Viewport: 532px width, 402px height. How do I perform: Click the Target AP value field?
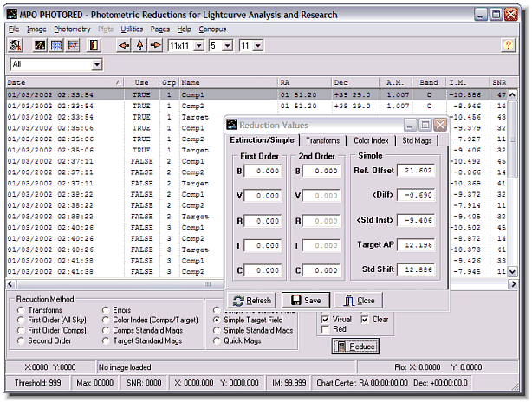coord(416,244)
